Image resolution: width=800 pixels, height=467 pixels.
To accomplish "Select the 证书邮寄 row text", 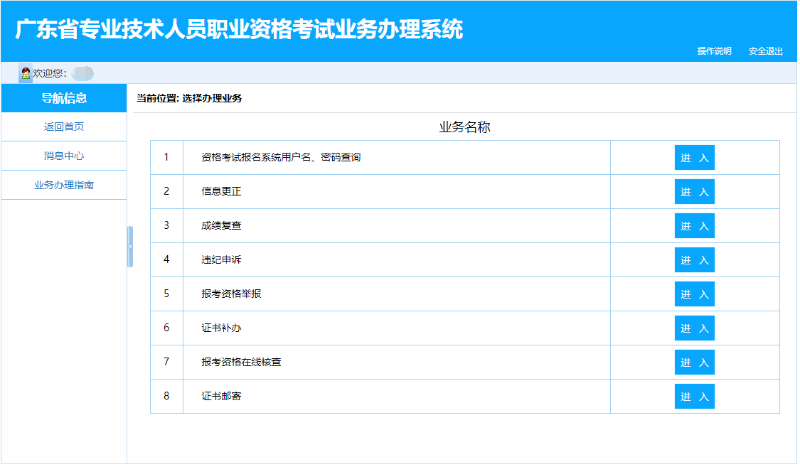I will pyautogui.click(x=222, y=397).
